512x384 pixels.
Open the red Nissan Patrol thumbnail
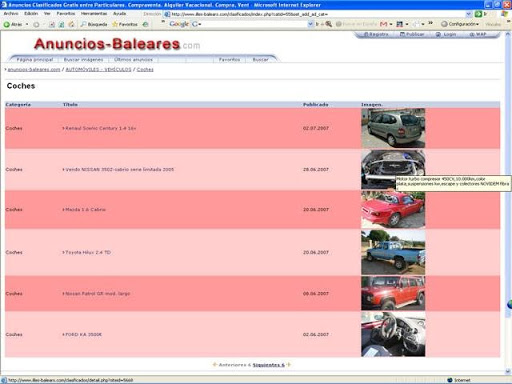pyautogui.click(x=393, y=293)
